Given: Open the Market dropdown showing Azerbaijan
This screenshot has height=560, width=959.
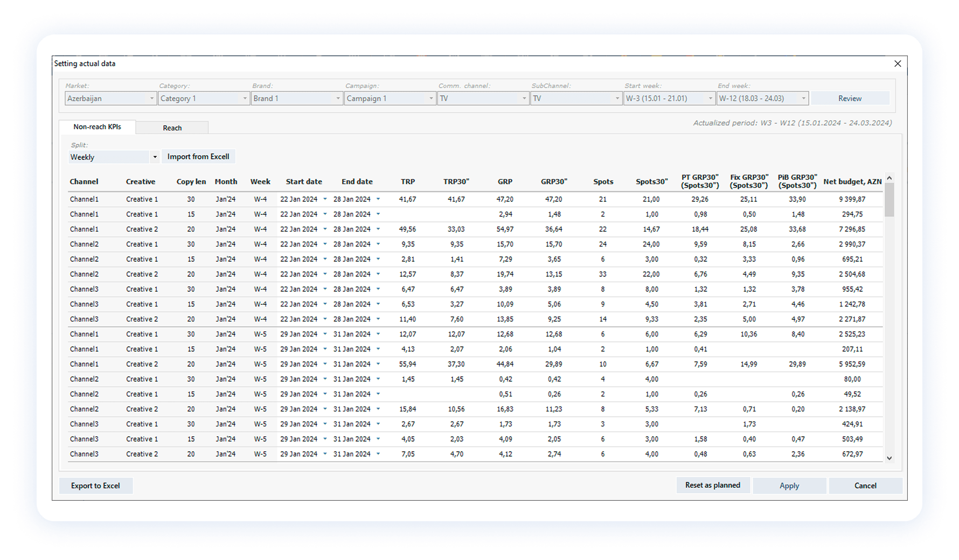Looking at the screenshot, I should [x=110, y=99].
